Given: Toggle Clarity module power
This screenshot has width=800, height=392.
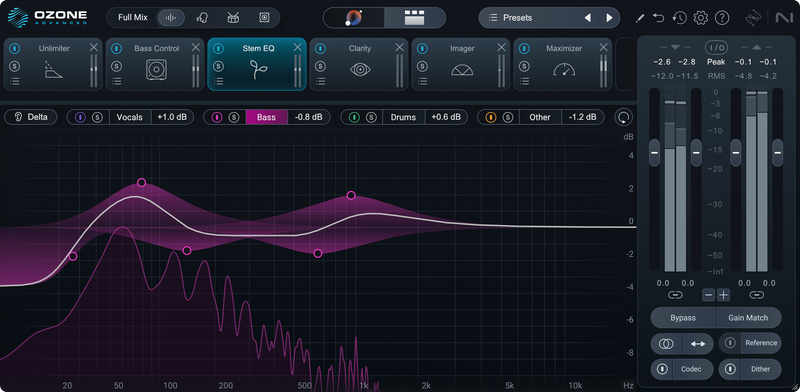Looking at the screenshot, I should click(320, 48).
